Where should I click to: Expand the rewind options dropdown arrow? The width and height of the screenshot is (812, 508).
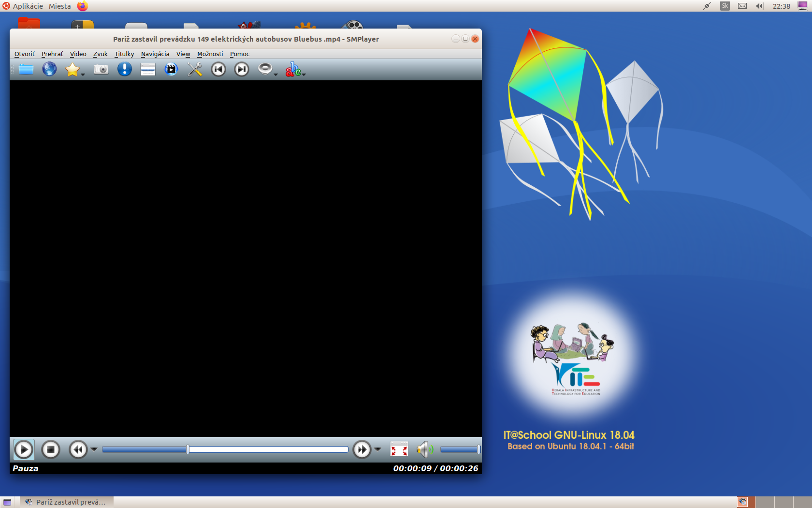[x=94, y=449]
